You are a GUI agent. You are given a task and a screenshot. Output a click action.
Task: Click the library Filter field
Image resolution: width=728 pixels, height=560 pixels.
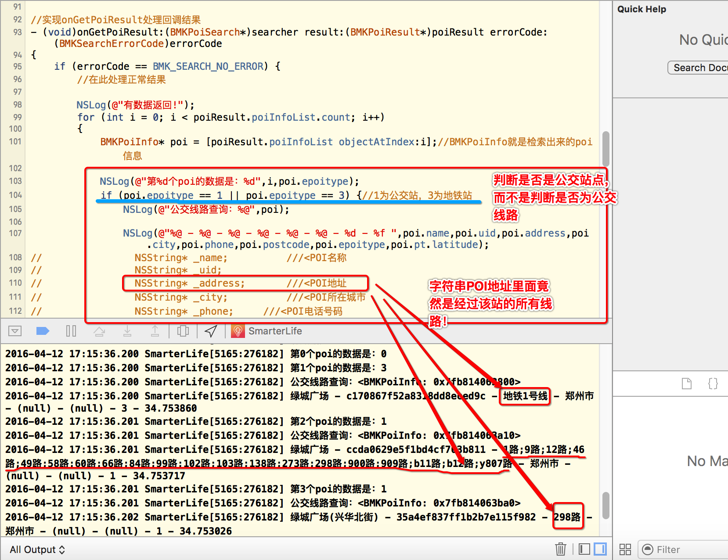[683, 549]
